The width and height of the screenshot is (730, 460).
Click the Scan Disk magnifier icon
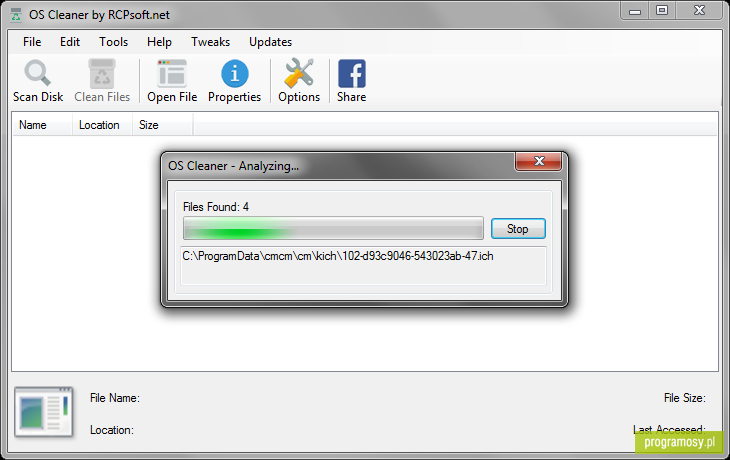37,73
